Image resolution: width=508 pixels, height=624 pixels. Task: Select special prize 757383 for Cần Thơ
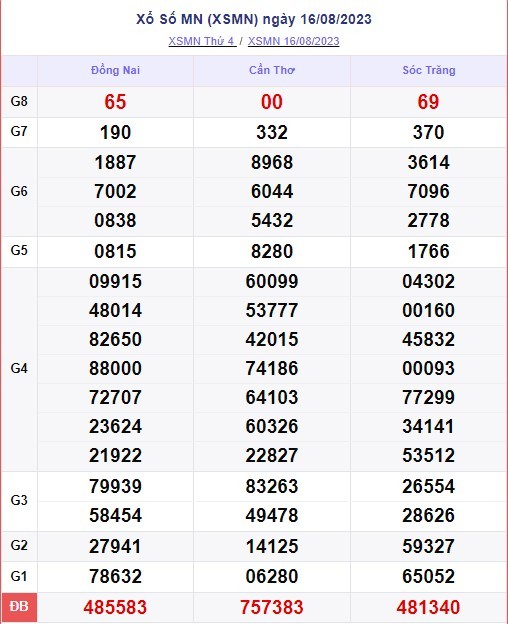click(x=272, y=608)
